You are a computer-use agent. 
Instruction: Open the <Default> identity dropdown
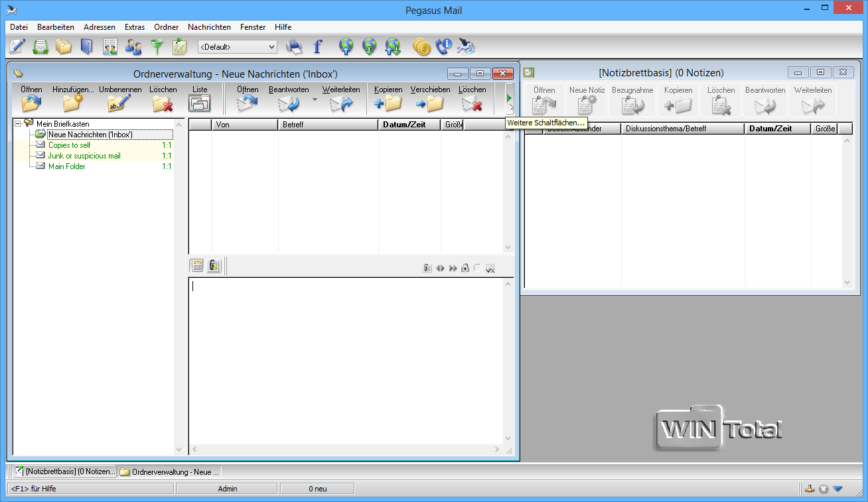[238, 47]
